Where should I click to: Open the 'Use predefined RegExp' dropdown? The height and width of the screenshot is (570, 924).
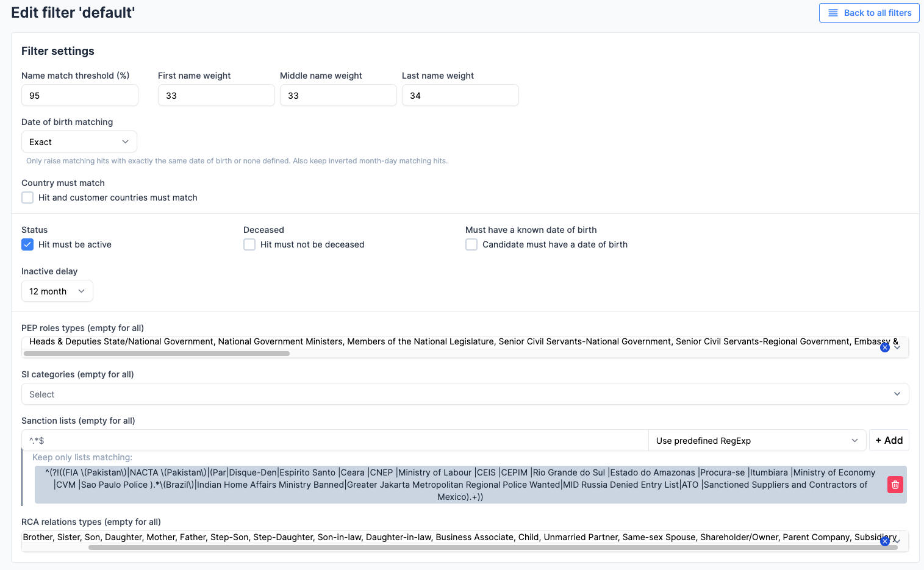(x=757, y=440)
